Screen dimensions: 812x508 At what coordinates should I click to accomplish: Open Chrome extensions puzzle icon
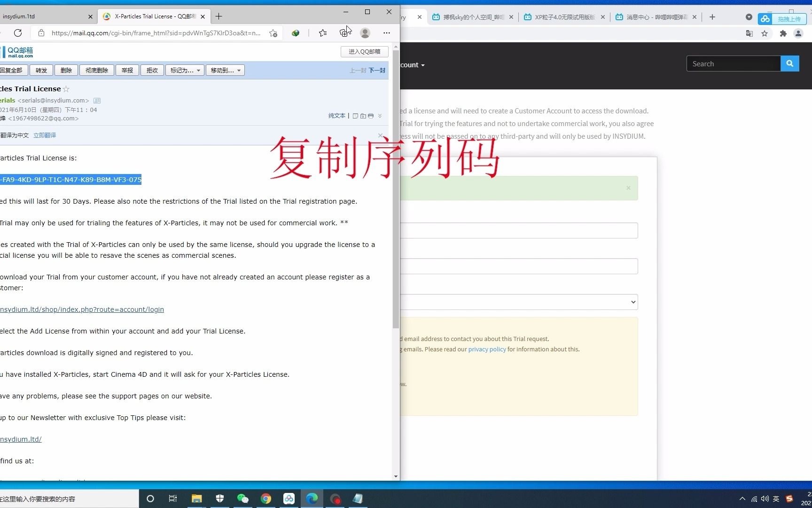point(783,33)
